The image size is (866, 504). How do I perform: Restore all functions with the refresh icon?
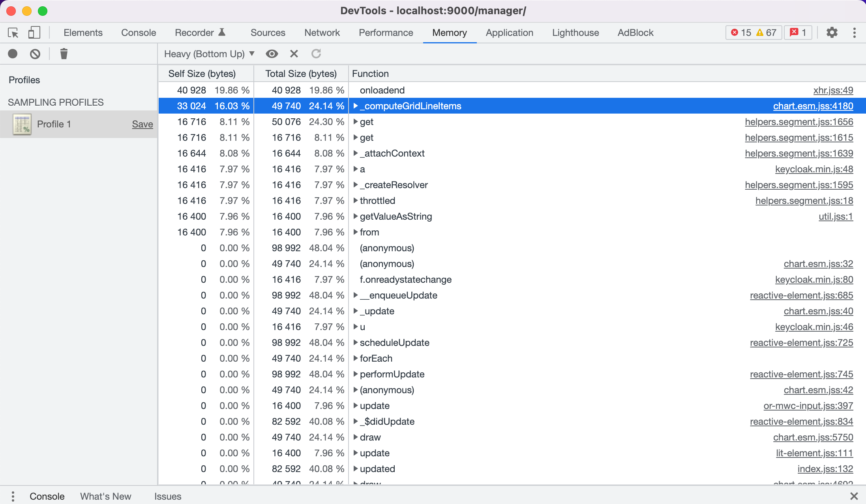tap(316, 54)
